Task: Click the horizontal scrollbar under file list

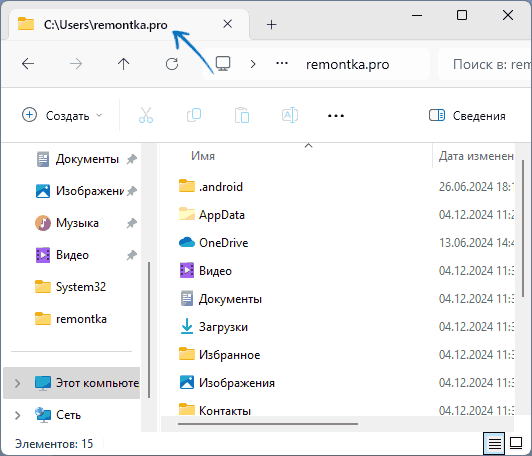Action: [x=268, y=424]
